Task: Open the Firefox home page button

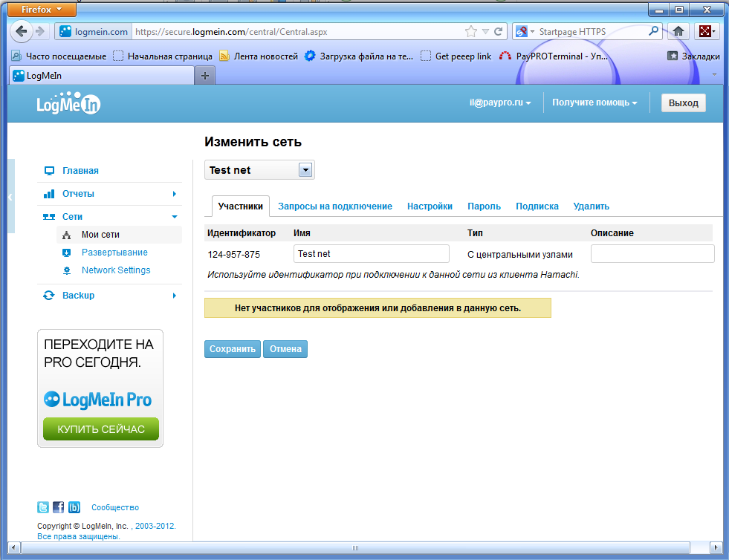Action: [678, 31]
